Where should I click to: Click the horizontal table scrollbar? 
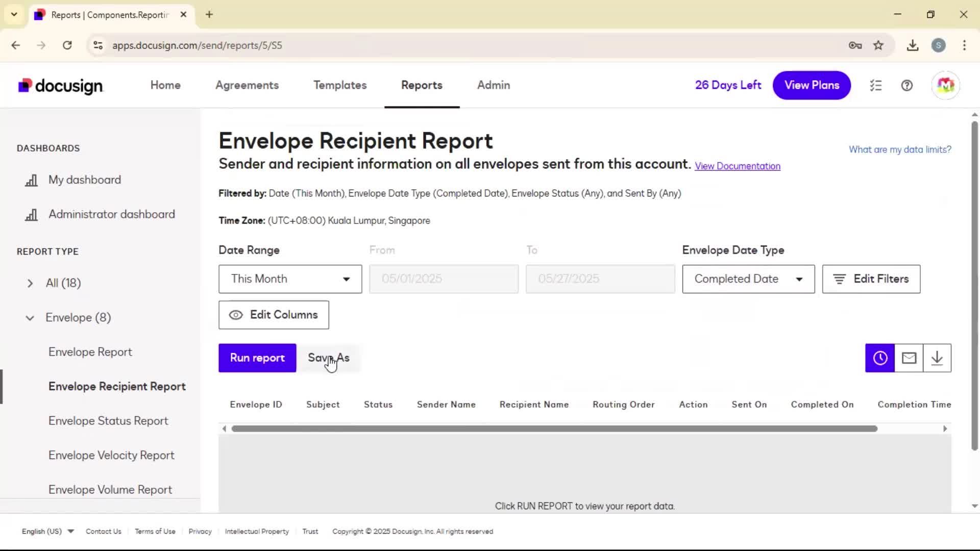pos(554,429)
